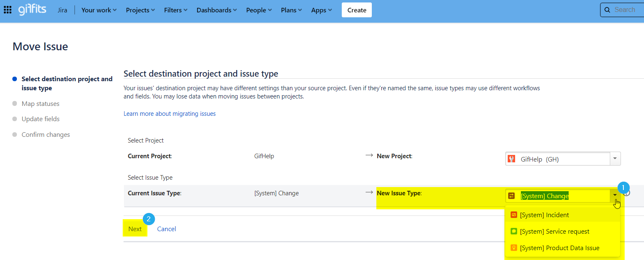Click the Cancel link
This screenshot has width=644, height=260.
tap(167, 229)
